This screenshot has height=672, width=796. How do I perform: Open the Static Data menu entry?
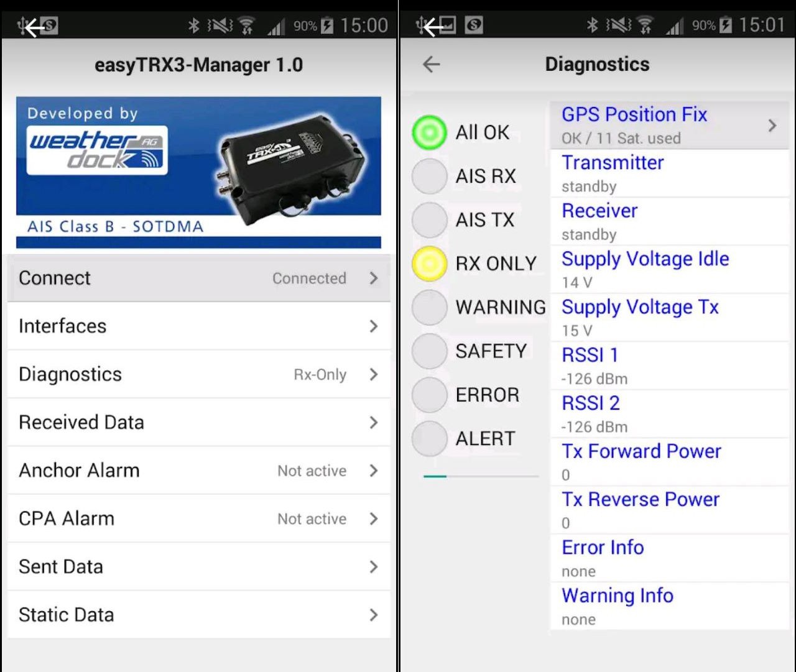pyautogui.click(x=199, y=615)
